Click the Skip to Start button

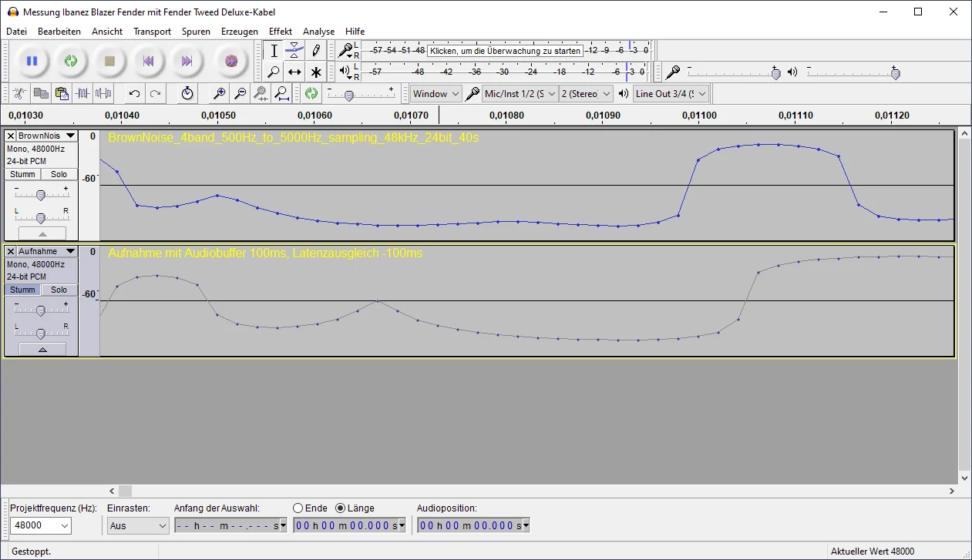pos(148,61)
